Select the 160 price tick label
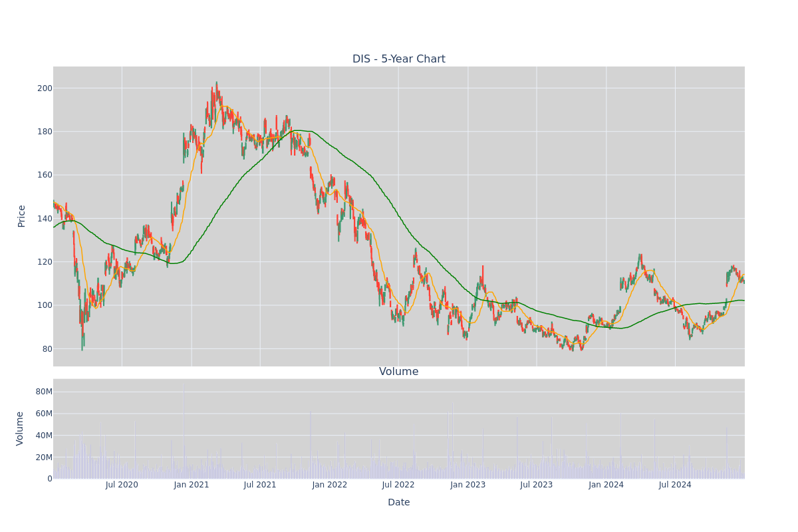 click(x=45, y=175)
